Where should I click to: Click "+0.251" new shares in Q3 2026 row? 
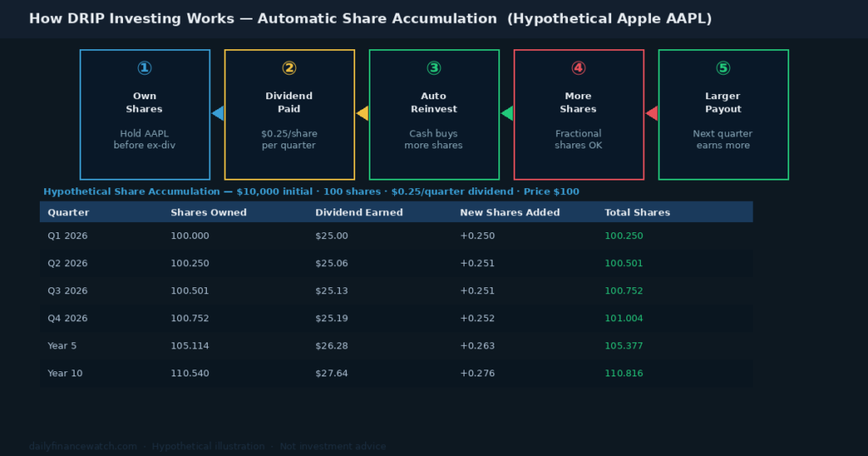click(x=477, y=291)
